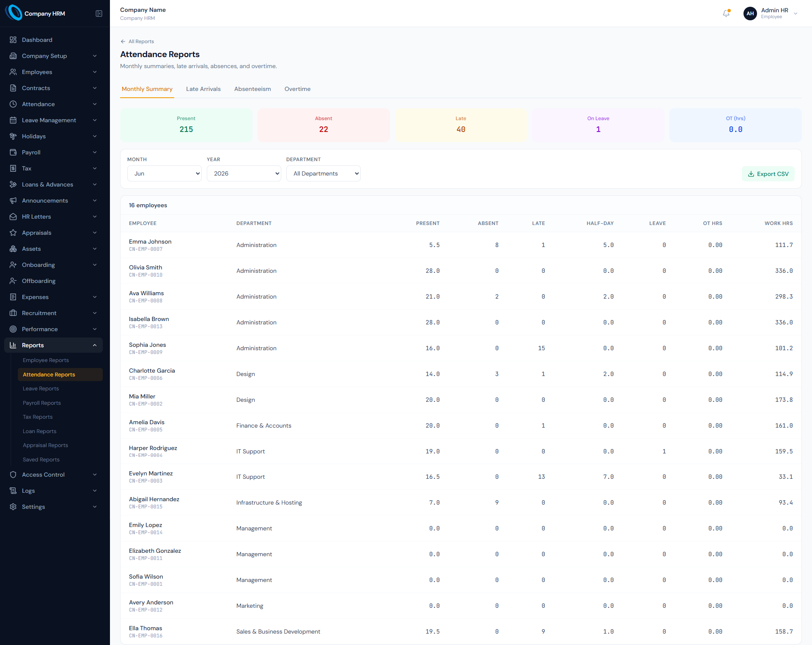Click the back arrow beside All Reports
The height and width of the screenshot is (645, 812).
click(x=123, y=41)
